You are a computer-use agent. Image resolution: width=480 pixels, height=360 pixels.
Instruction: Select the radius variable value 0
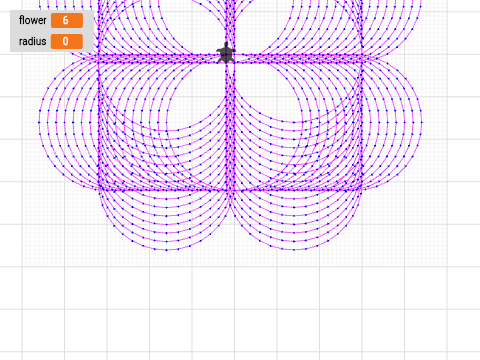tap(67, 41)
